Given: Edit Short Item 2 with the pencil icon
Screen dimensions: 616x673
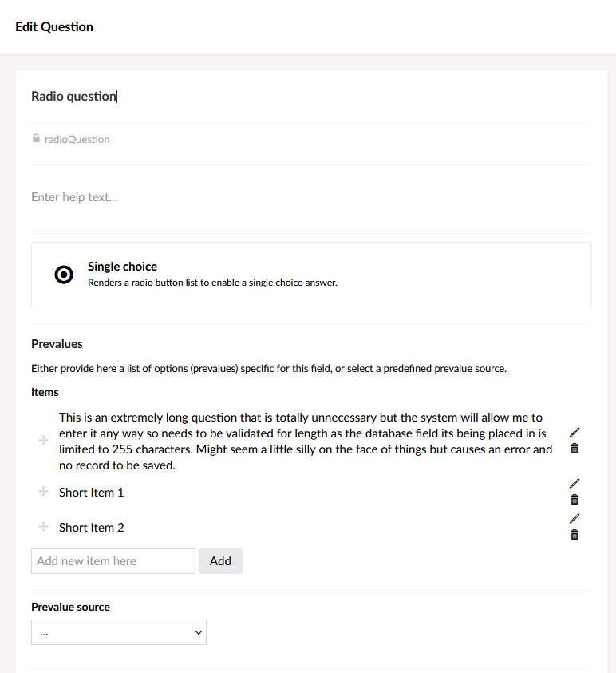Looking at the screenshot, I should (x=575, y=518).
